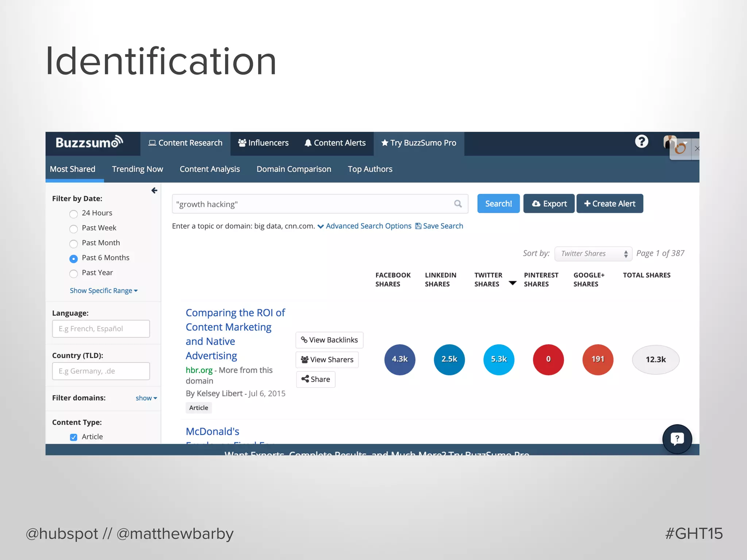The height and width of the screenshot is (560, 747).
Task: Switch to Top Authors tab
Action: pos(370,169)
